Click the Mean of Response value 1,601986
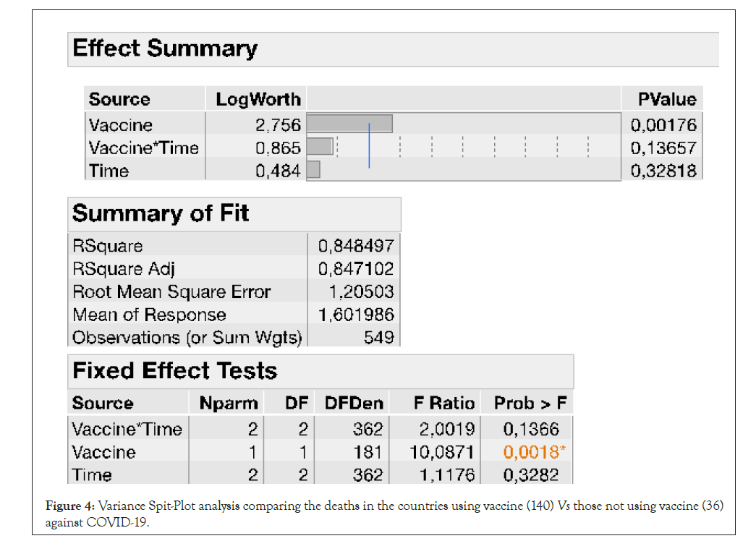 pos(355,315)
